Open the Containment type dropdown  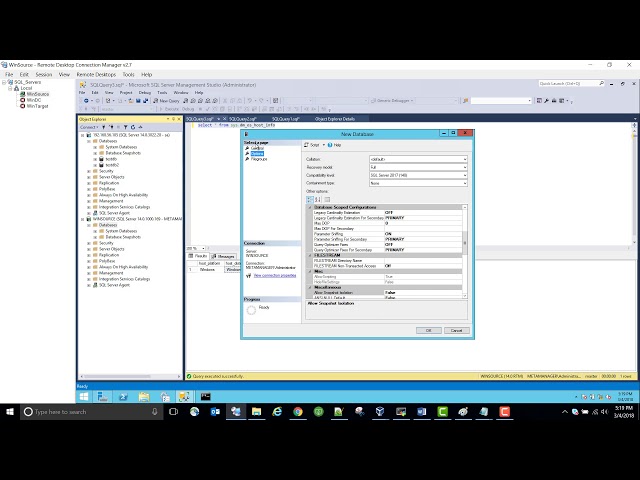point(464,183)
